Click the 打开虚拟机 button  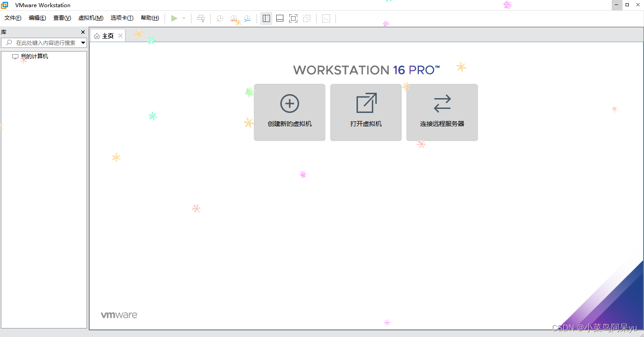tap(366, 112)
